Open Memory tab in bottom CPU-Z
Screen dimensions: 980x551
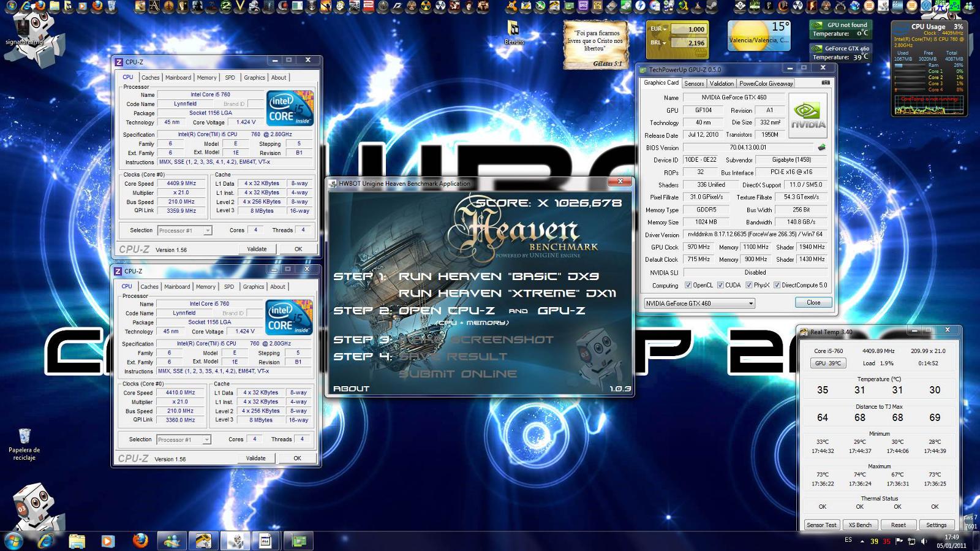[206, 287]
